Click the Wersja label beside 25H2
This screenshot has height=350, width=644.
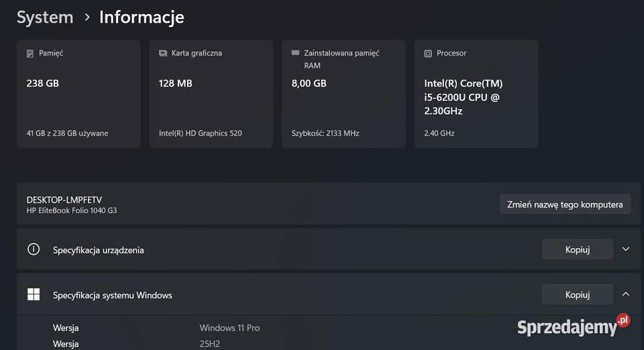click(x=66, y=344)
